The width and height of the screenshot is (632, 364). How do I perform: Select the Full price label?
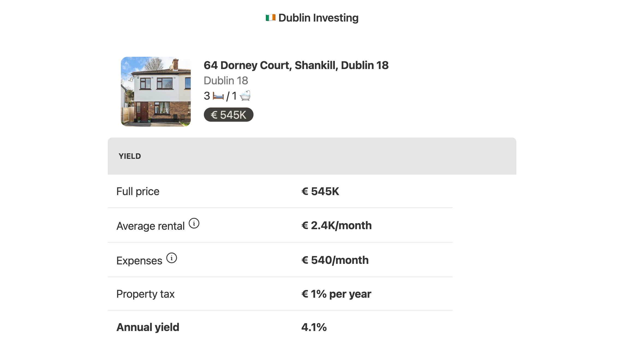point(138,192)
